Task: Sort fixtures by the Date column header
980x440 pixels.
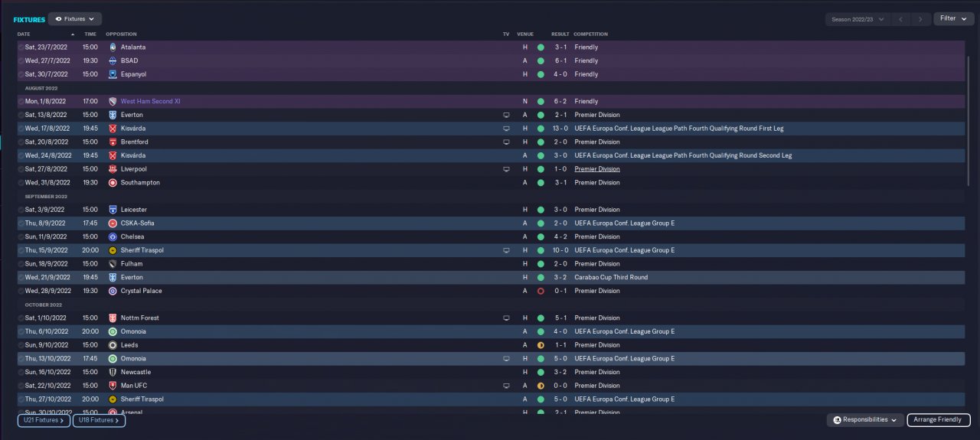Action: pos(24,34)
